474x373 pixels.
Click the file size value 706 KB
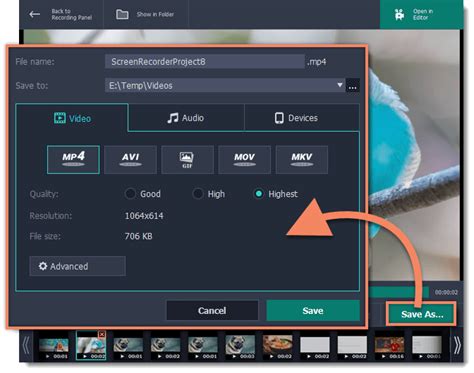(x=138, y=236)
